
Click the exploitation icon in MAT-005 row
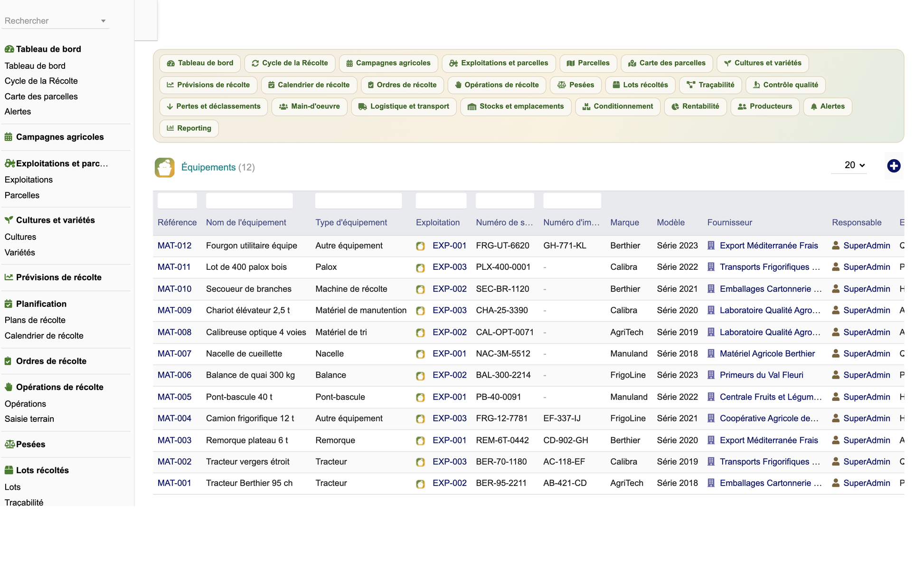(420, 397)
